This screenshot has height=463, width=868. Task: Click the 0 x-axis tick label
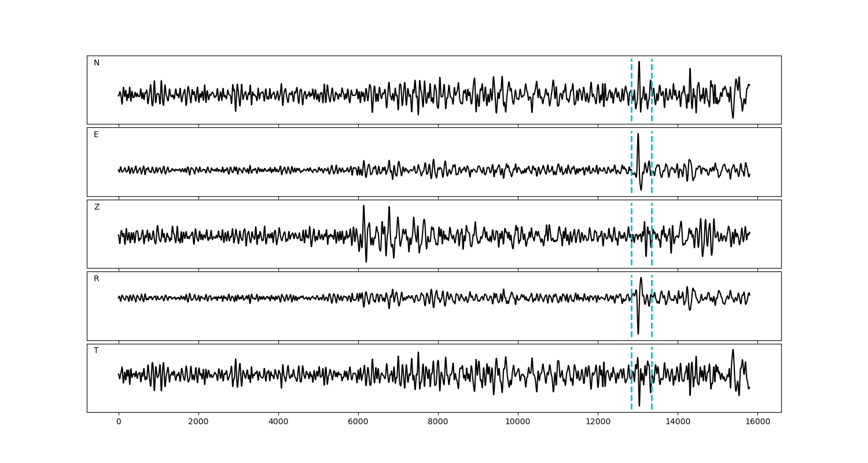tap(119, 422)
